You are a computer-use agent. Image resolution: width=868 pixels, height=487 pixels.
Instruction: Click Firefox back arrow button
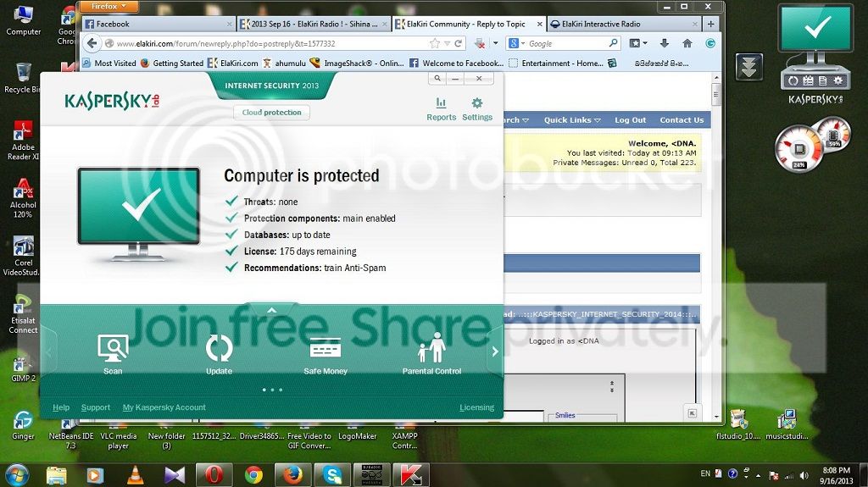point(92,43)
